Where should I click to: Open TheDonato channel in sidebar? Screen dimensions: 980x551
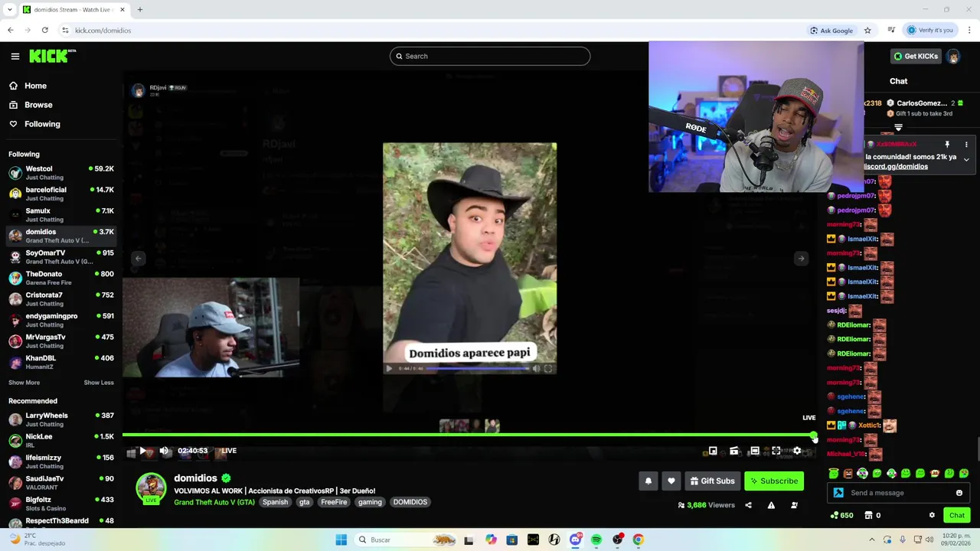pyautogui.click(x=61, y=278)
